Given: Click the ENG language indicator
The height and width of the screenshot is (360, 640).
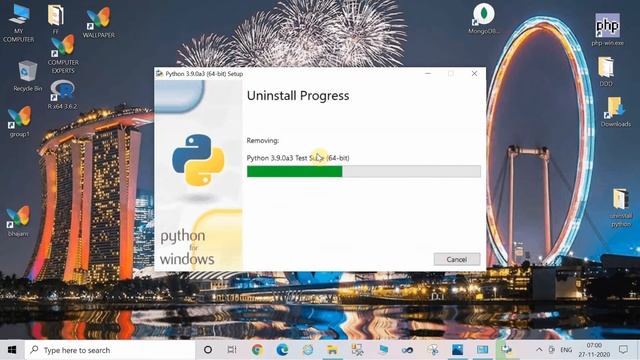Looking at the screenshot, I should tap(566, 350).
